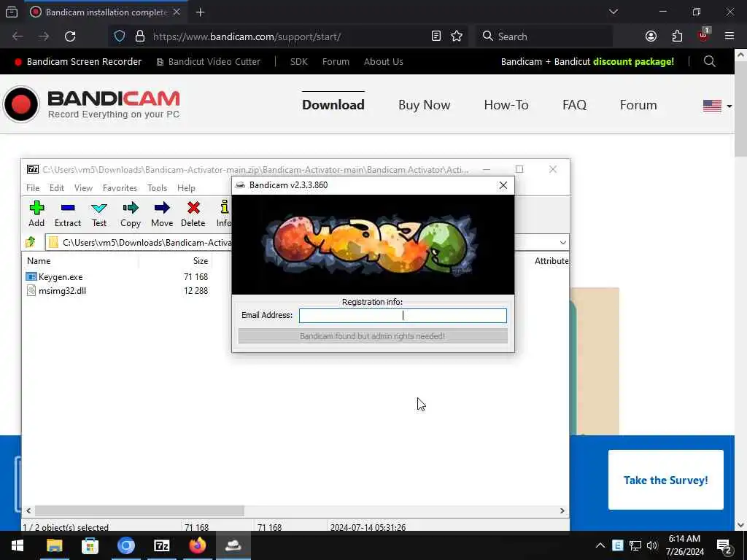Go back to previous page in Firefox
Screen dimensions: 747x560
[x=18, y=36]
